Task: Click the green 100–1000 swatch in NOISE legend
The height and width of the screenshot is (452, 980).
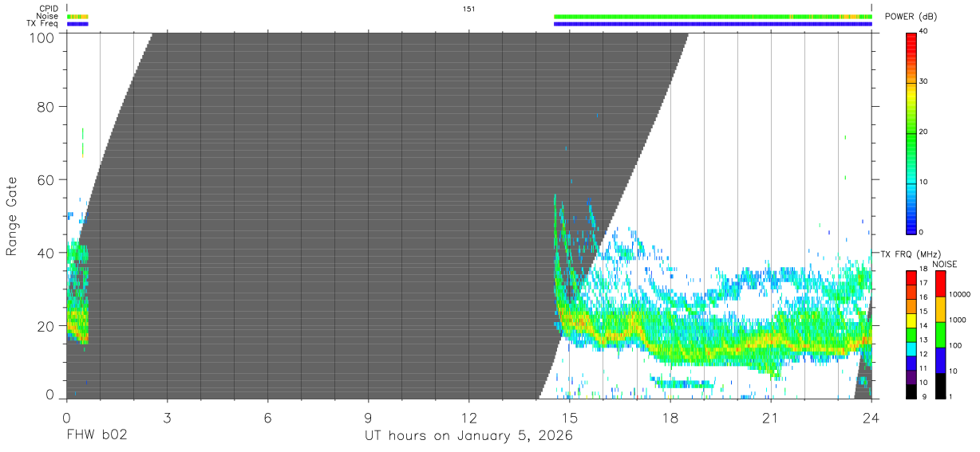Action: click(941, 335)
